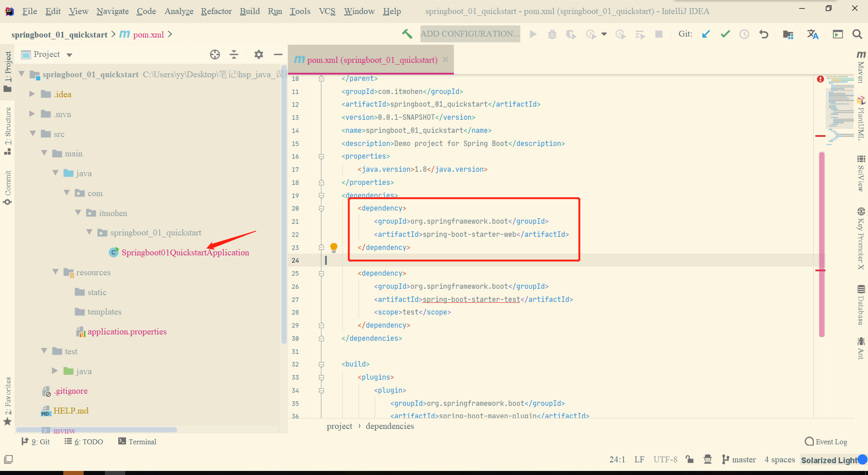868x475 pixels.
Task: Expand the .mvn folder
Action: pyautogui.click(x=32, y=114)
